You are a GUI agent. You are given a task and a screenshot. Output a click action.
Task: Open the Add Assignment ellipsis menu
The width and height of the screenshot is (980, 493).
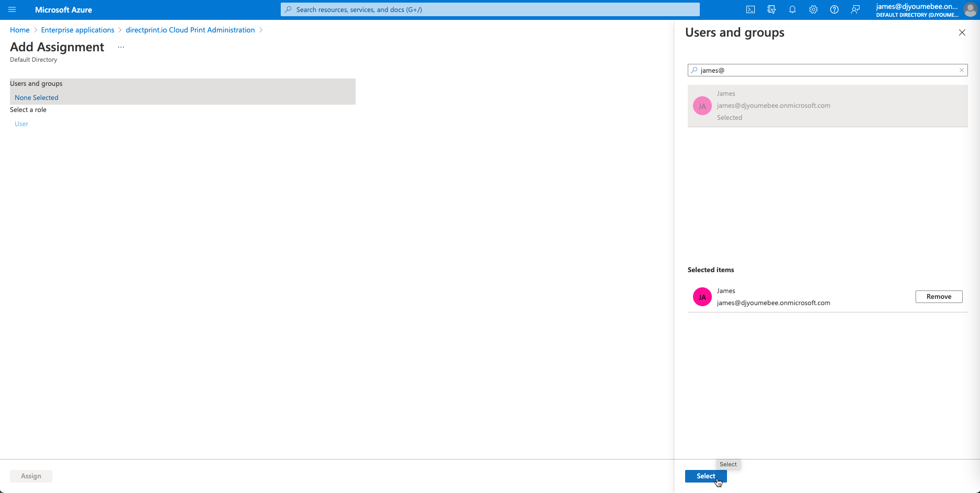(x=121, y=47)
